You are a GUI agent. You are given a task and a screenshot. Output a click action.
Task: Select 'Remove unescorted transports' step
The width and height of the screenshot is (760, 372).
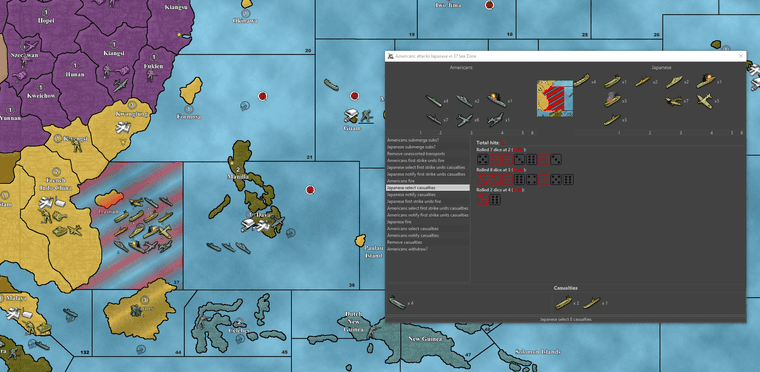click(428, 154)
